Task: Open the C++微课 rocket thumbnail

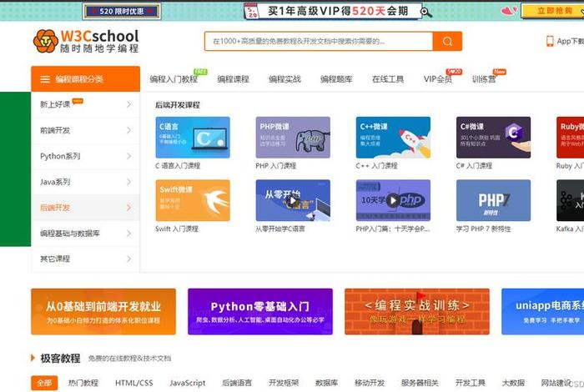Action: click(393, 138)
